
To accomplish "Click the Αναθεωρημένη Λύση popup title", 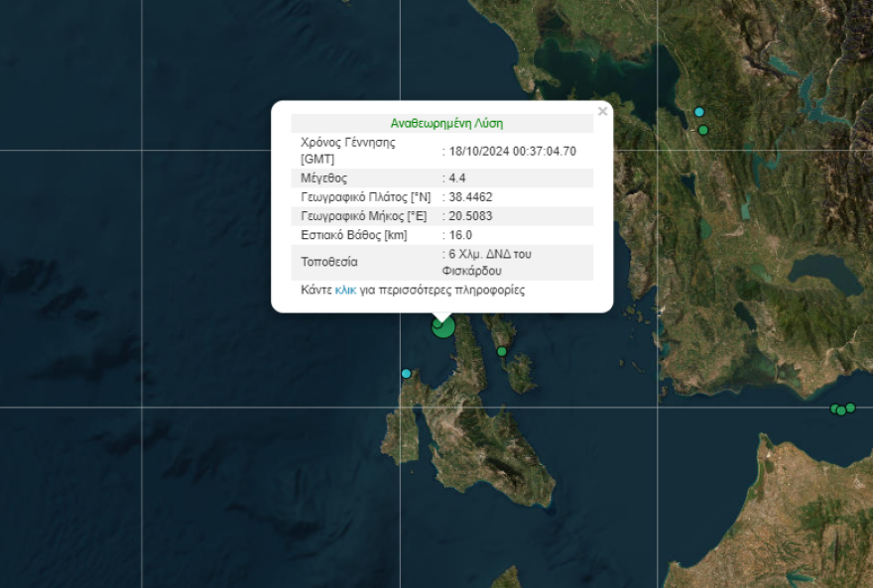I will (446, 122).
